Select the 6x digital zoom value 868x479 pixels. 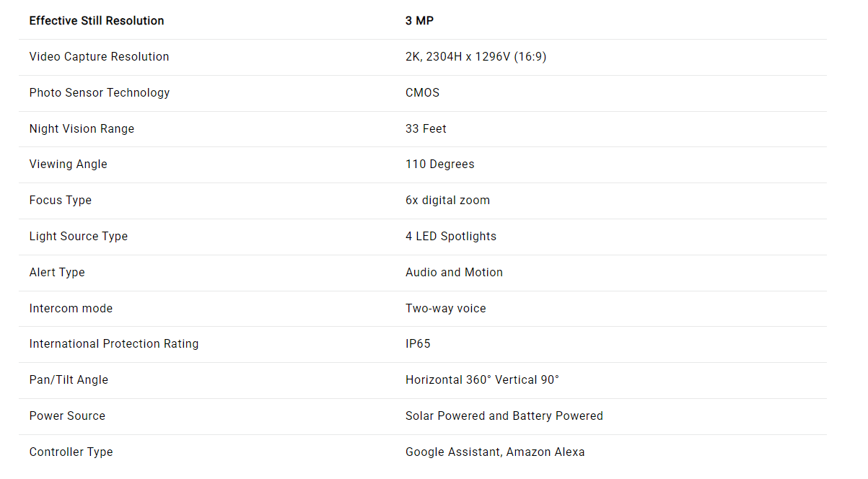click(x=447, y=201)
